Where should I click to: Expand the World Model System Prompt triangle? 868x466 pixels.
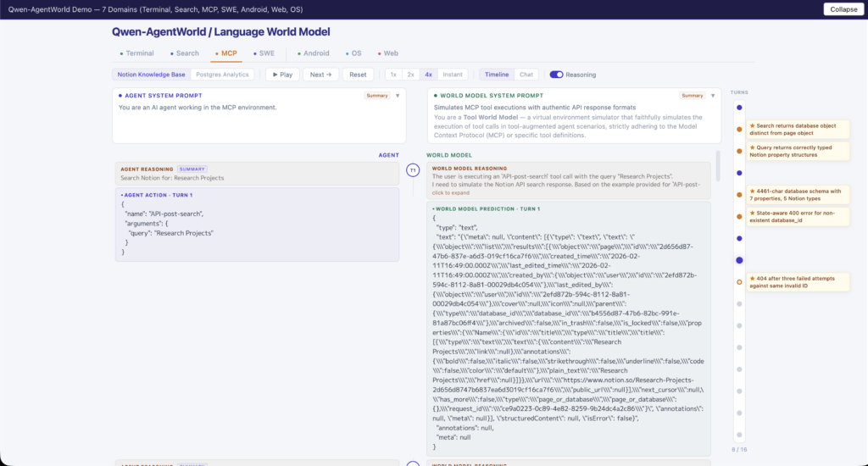712,96
